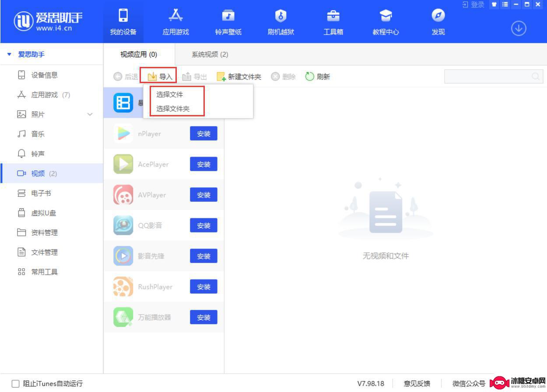The height and width of the screenshot is (392, 547).
Task: Click the 导出 export button
Action: 195,77
